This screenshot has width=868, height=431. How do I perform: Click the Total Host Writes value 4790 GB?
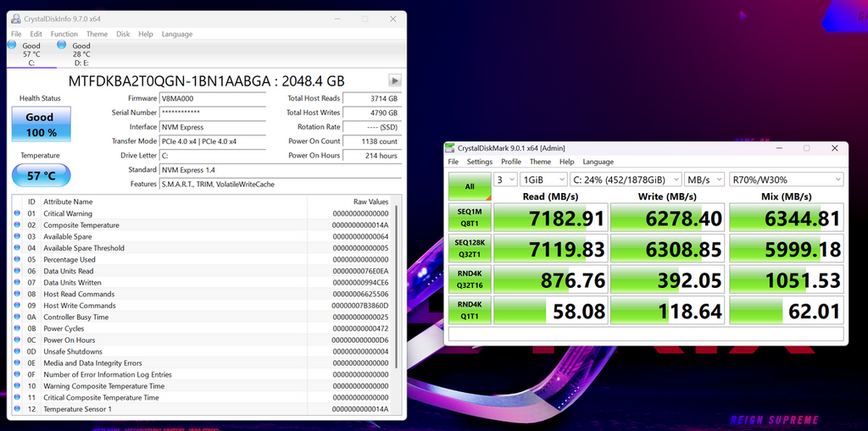point(372,113)
